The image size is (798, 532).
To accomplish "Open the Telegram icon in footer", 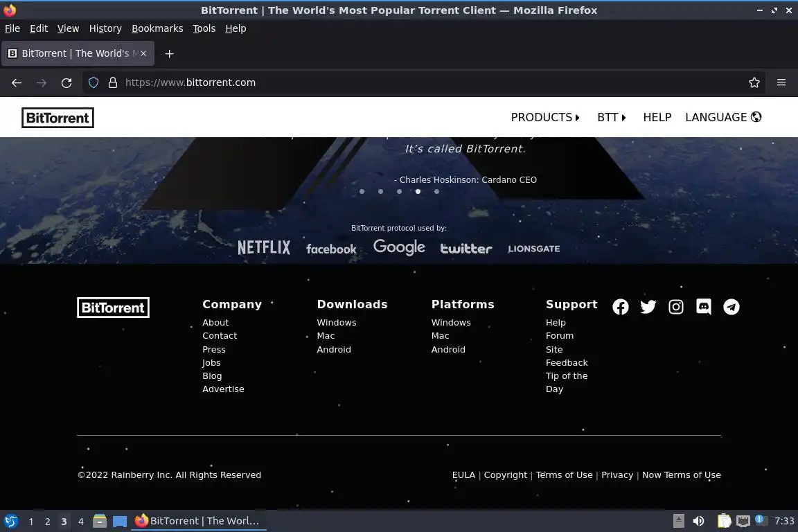I will (731, 307).
